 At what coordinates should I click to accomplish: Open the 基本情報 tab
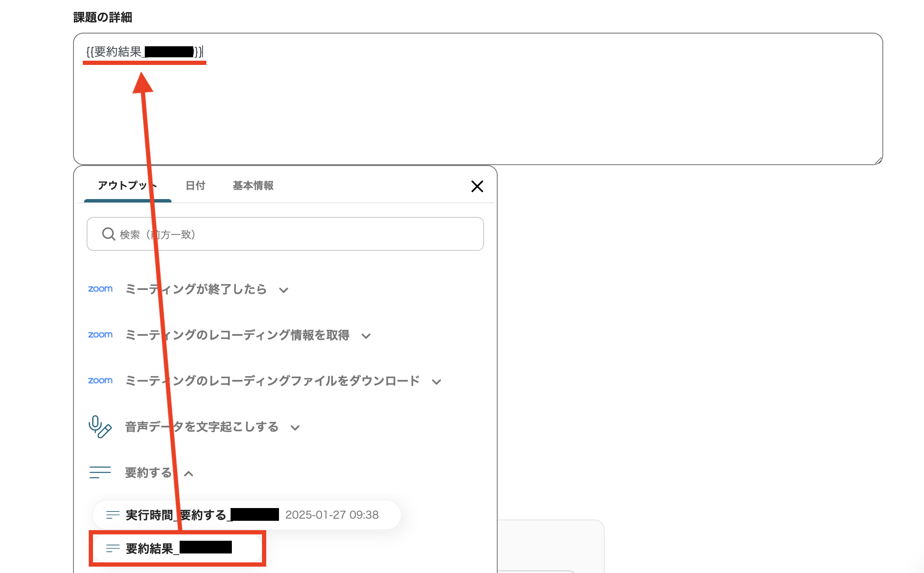click(253, 185)
